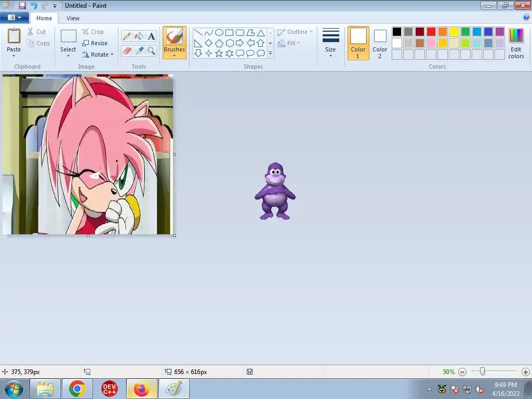Click the muted volume tray icon
The height and width of the screenshot is (399, 532).
click(x=480, y=389)
